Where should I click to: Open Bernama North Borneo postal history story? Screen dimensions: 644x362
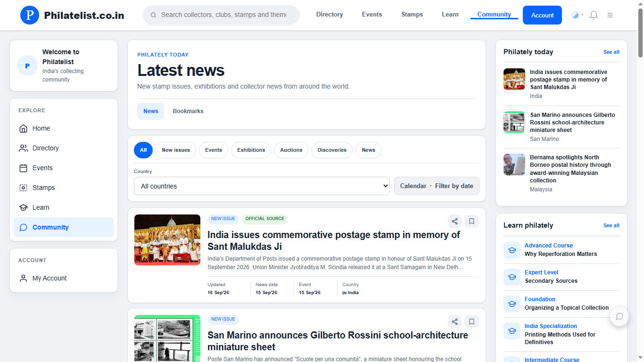570,169
